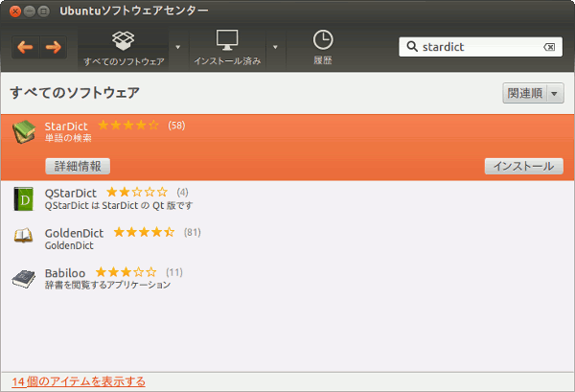The height and width of the screenshot is (392, 575).
Task: Open the 関連順 sort order dropdown
Action: point(533,93)
